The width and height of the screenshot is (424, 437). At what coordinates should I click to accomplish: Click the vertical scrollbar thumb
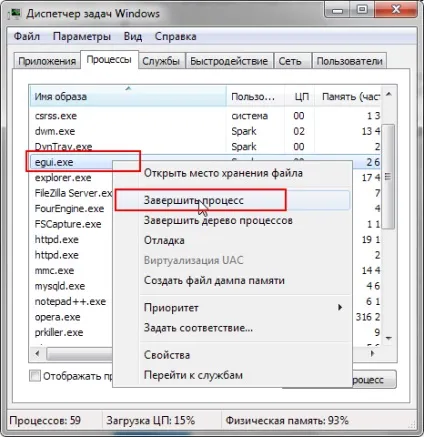389,177
